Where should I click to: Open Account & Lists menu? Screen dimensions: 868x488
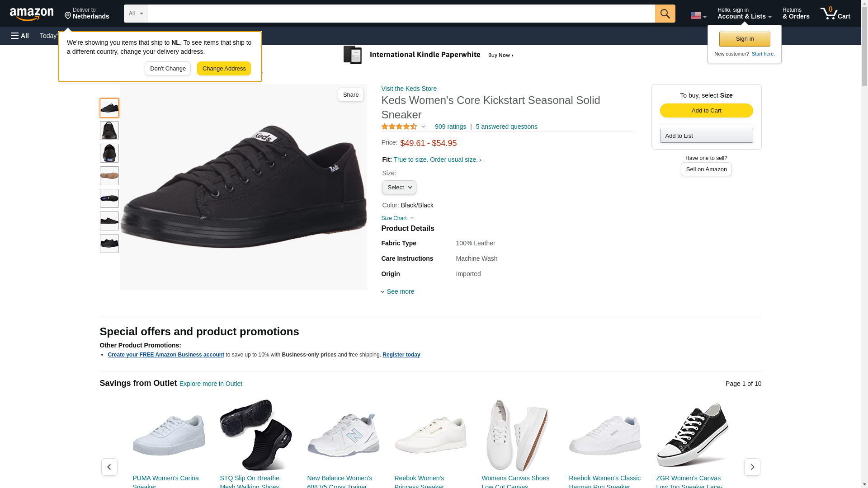tap(744, 14)
